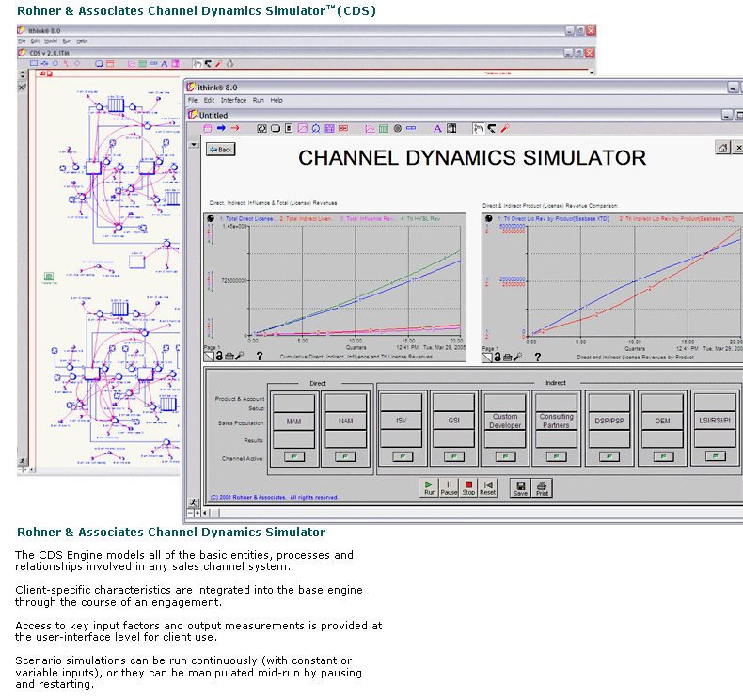Viewport: 743px width, 700px height.
Task: Click the equation x² icon in CDS window
Action: click(x=23, y=87)
